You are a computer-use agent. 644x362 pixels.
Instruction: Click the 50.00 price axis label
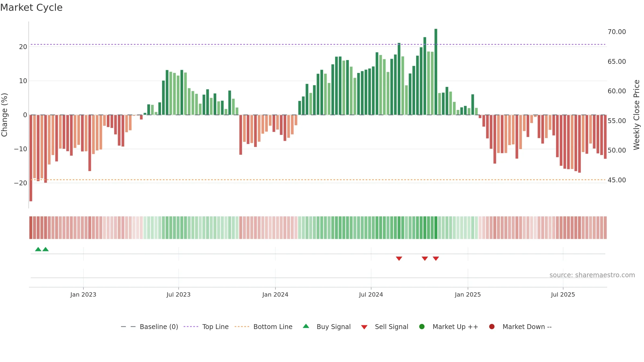(617, 150)
